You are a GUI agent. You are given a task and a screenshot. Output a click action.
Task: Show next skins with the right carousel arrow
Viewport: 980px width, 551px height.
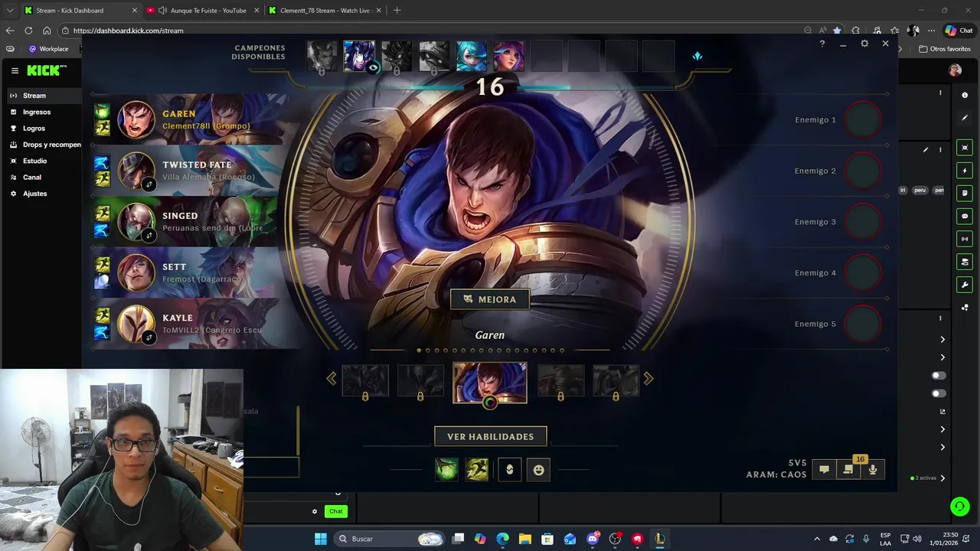pyautogui.click(x=648, y=379)
